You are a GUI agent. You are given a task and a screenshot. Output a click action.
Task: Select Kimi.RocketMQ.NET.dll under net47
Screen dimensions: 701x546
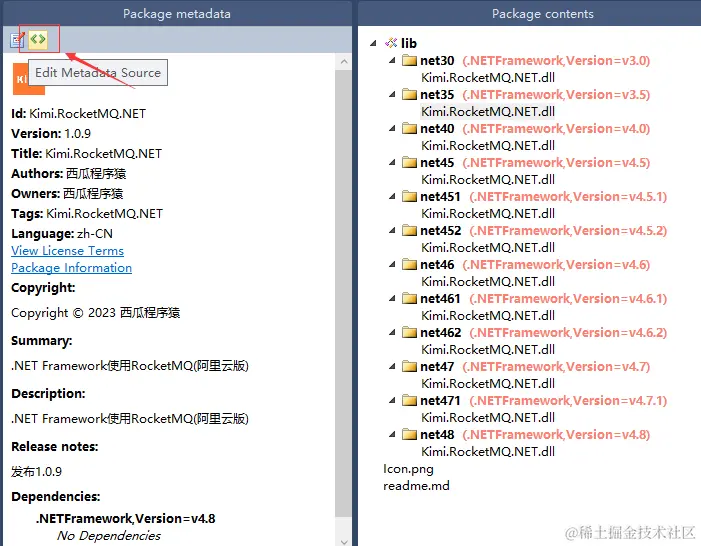pyautogui.click(x=488, y=383)
